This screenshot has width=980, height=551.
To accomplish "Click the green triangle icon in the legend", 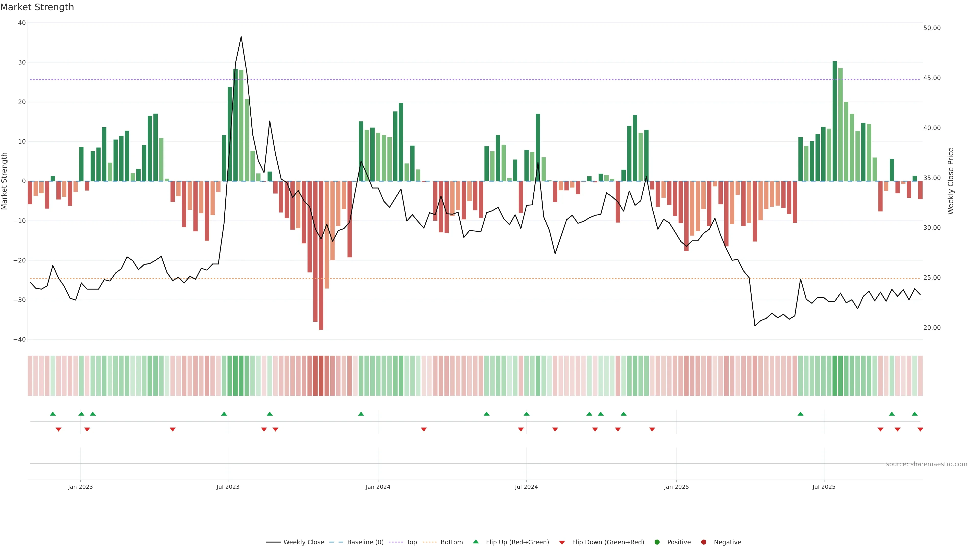I will pos(475,542).
